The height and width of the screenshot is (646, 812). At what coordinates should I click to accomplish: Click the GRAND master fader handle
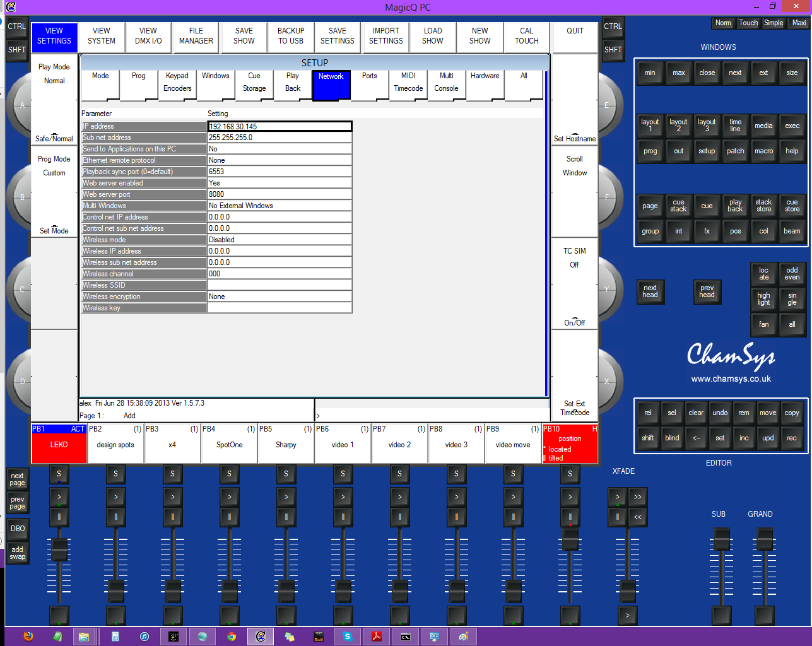click(764, 540)
